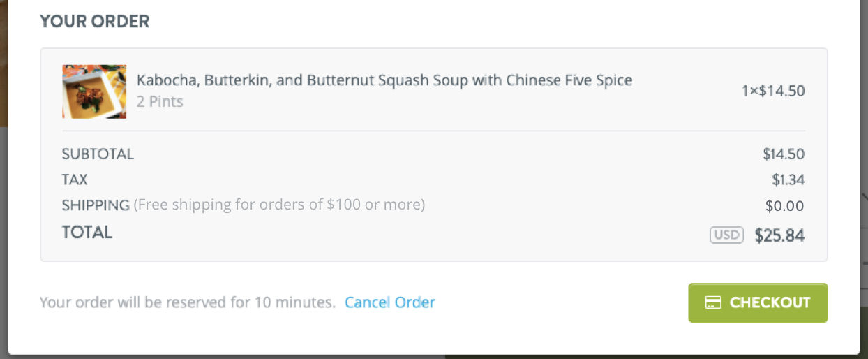The height and width of the screenshot is (359, 868).
Task: Select the Kabocha squash soup item name
Action: point(384,80)
